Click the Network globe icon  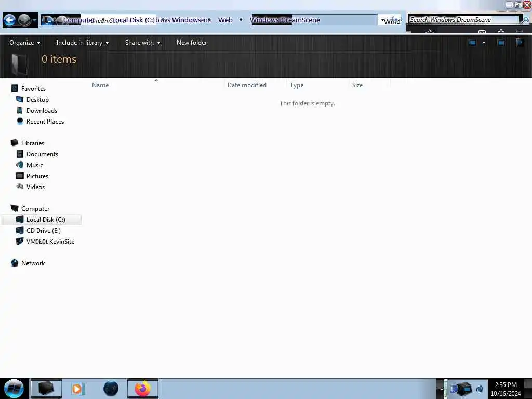pos(14,263)
